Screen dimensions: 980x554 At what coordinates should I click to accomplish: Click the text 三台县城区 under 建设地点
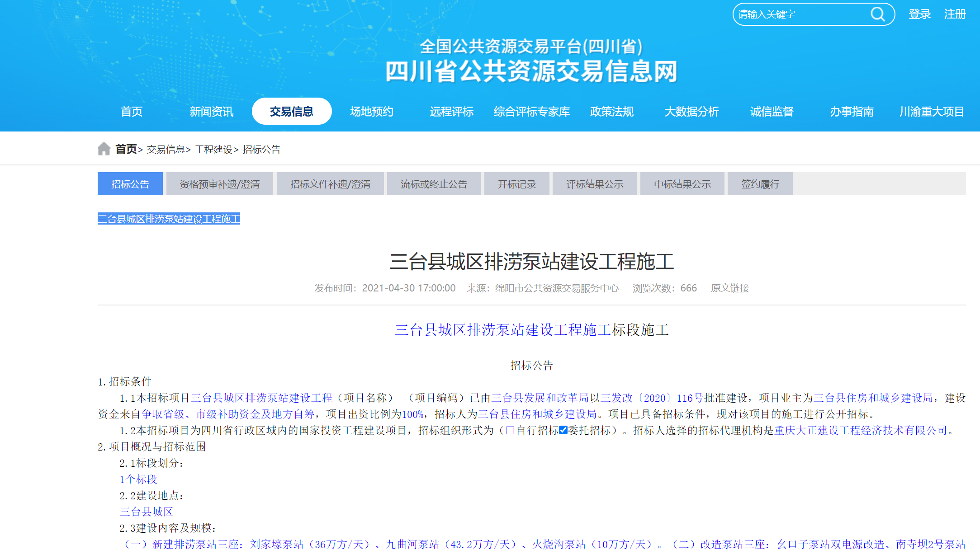click(147, 512)
